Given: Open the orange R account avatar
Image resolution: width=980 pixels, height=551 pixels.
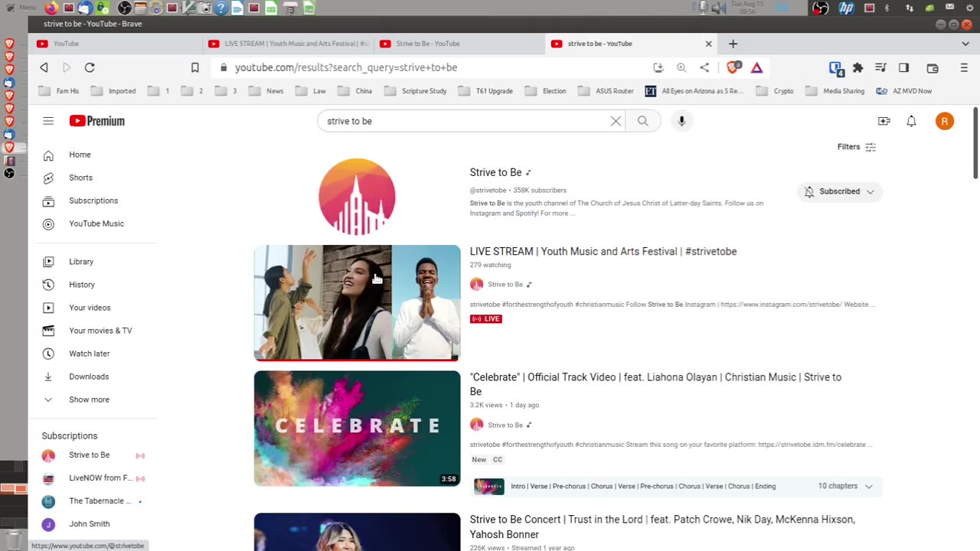Looking at the screenshot, I should pyautogui.click(x=945, y=121).
